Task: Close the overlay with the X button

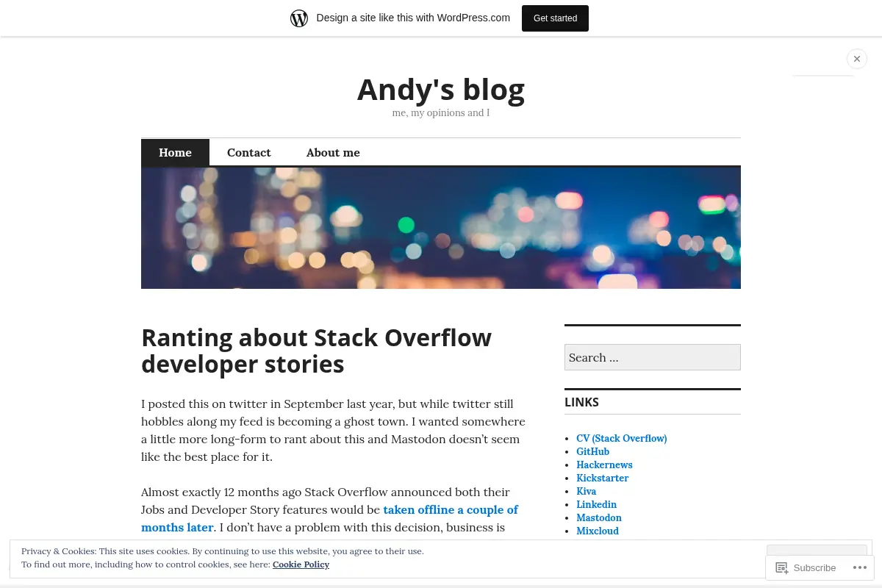Action: 857,59
